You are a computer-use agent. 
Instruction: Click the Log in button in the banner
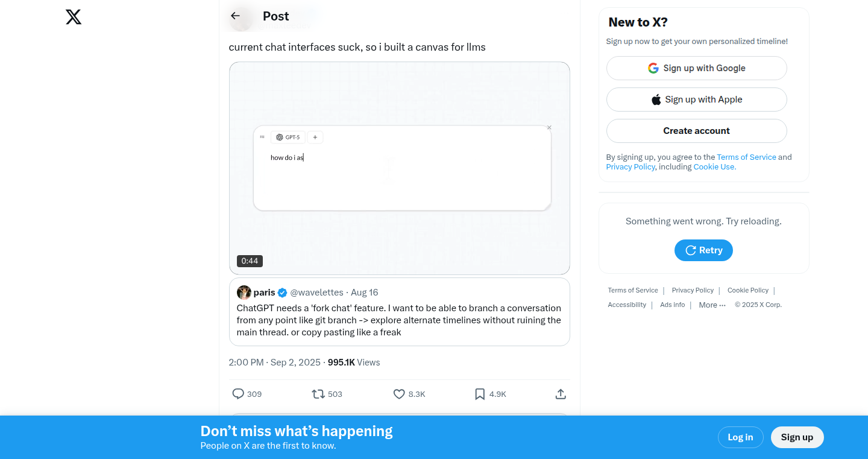740,437
